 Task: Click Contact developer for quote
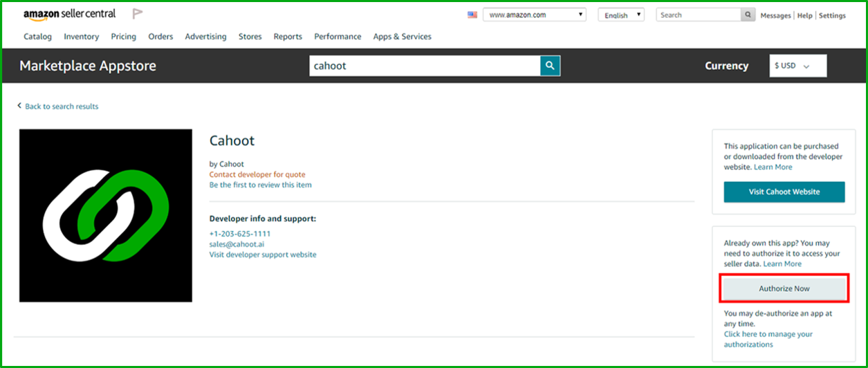(257, 174)
